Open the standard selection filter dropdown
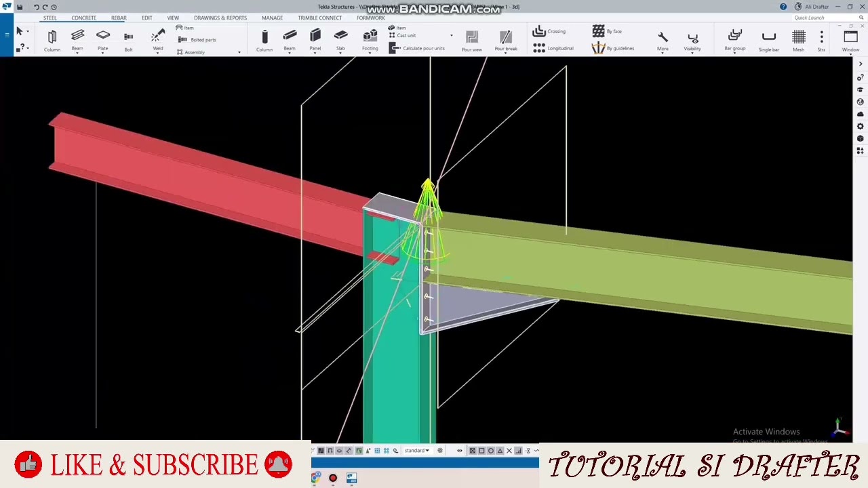 coord(416,450)
